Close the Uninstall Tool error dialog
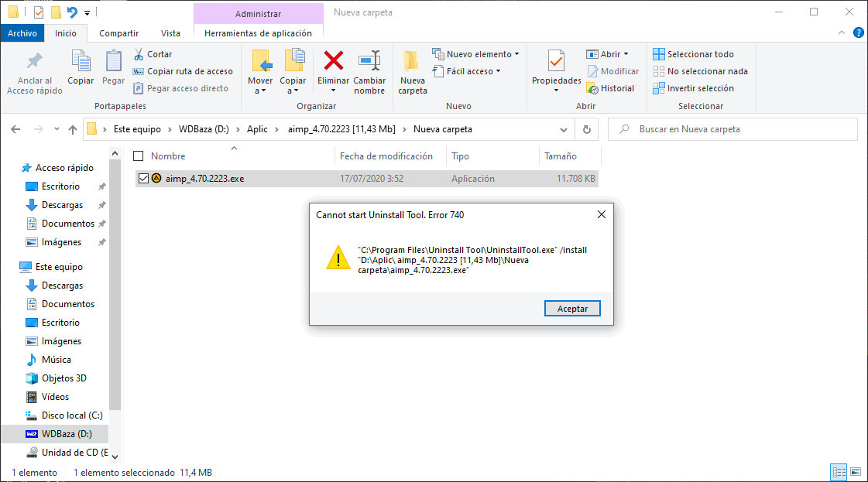This screenshot has width=868, height=482. point(602,215)
